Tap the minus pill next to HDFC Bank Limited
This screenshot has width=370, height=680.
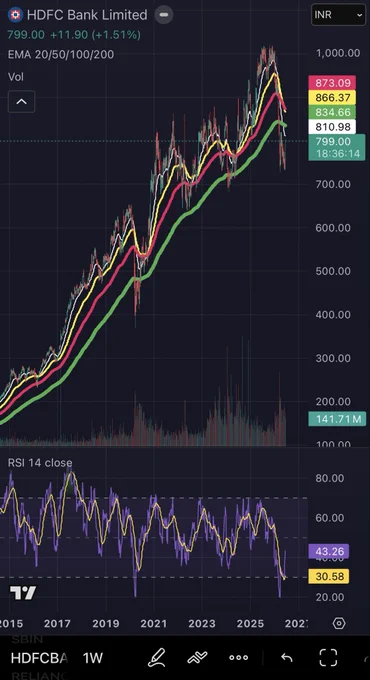coord(164,15)
